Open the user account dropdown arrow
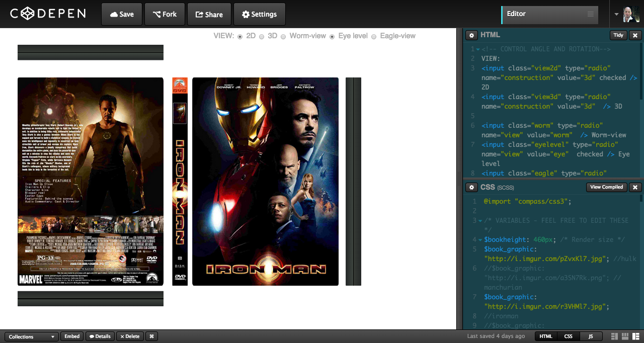 [616, 14]
